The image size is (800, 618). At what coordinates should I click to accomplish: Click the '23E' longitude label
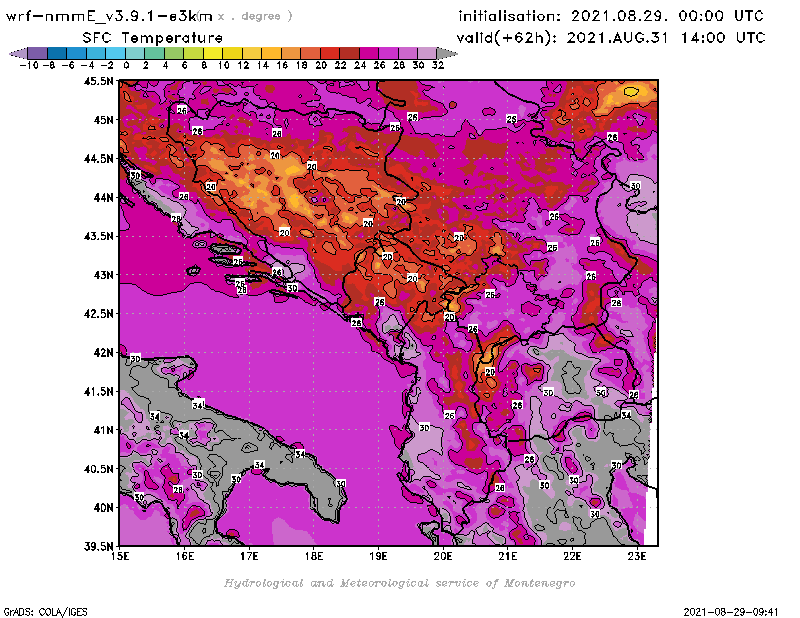pyautogui.click(x=637, y=556)
